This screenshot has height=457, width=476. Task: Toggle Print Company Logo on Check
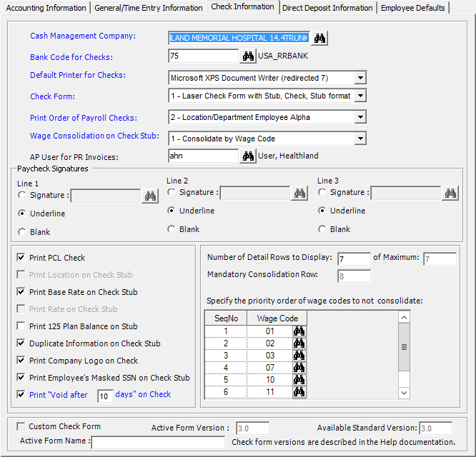tap(21, 361)
